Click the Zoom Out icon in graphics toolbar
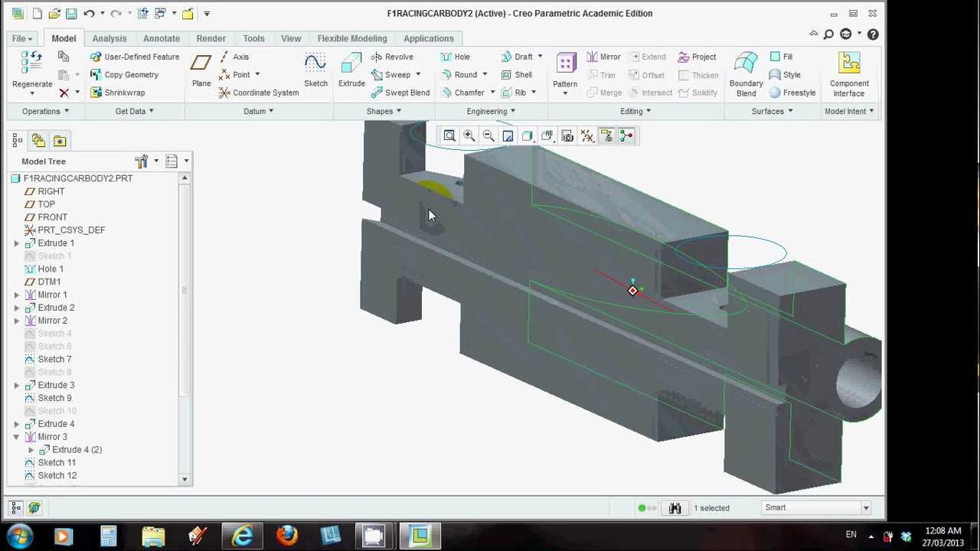 point(488,135)
